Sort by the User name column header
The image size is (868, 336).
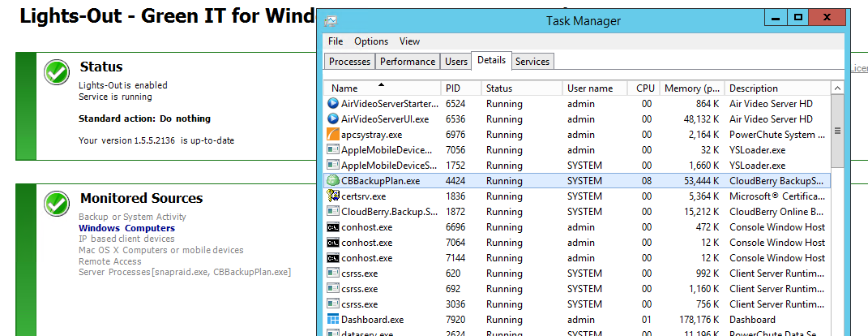point(595,88)
